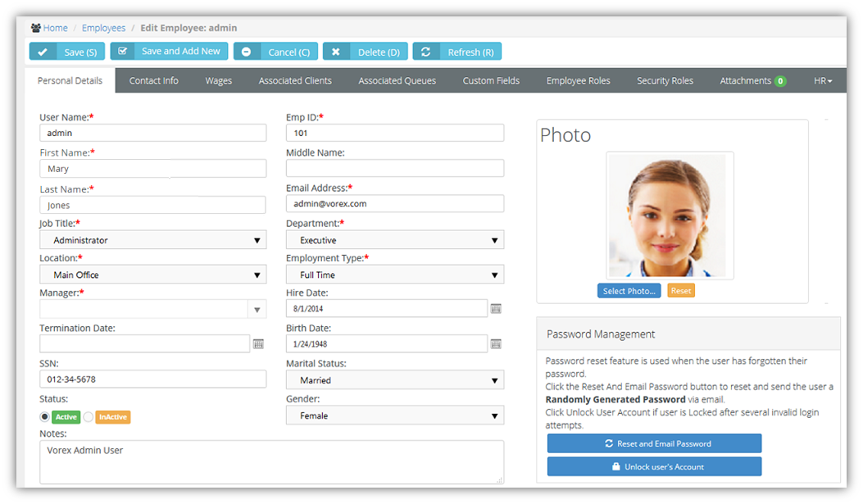Click the SSN input field

click(x=153, y=379)
